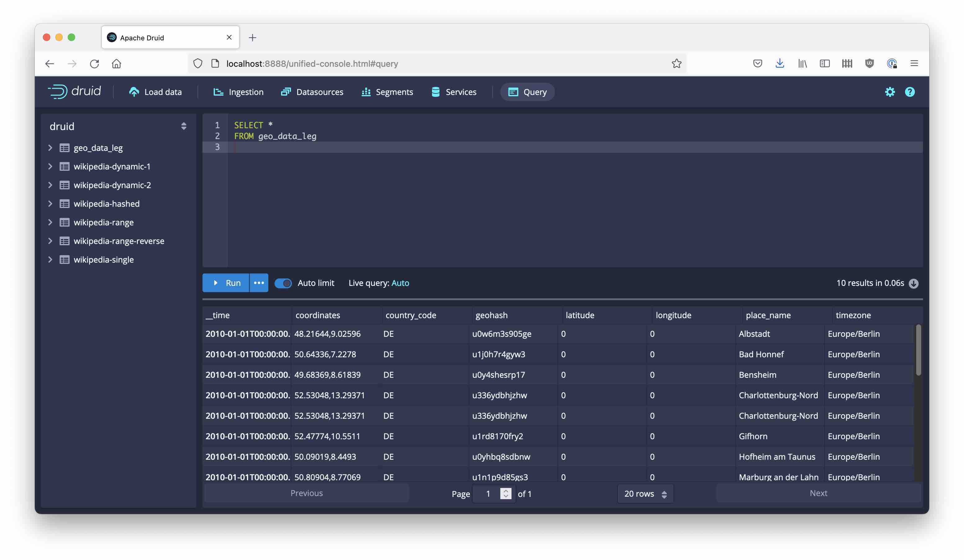Screen dimensions: 964x560
Task: Open the Load data section
Action: point(155,92)
